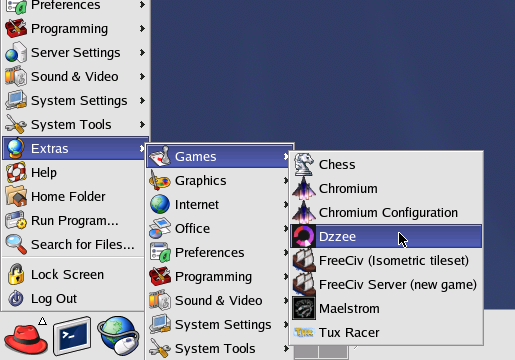515x360 pixels.
Task: Open Home Folder from the menu
Action: click(73, 196)
